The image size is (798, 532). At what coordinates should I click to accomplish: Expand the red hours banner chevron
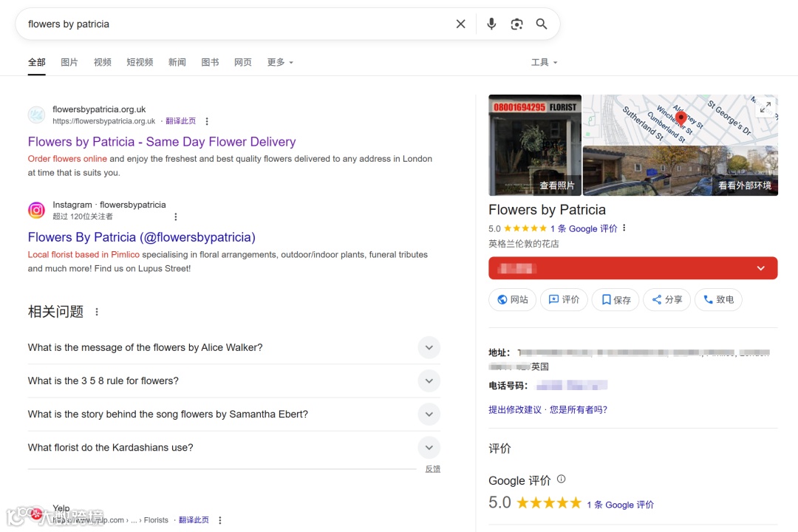pos(760,268)
